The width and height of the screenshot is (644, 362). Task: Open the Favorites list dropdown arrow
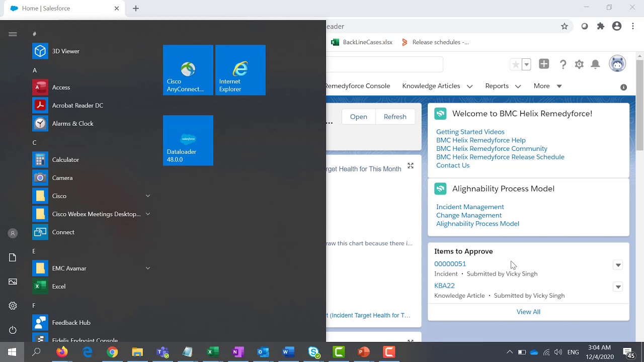526,64
